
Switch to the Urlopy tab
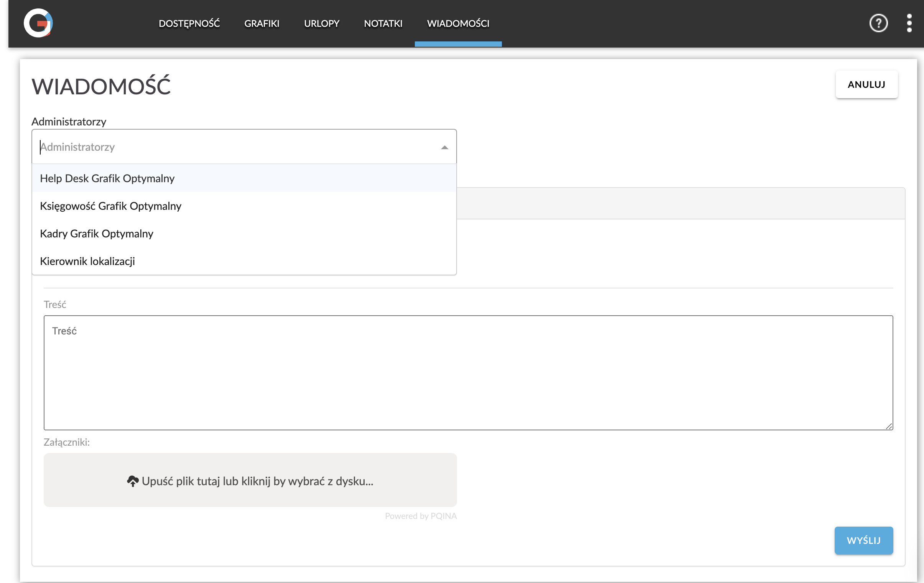[322, 23]
